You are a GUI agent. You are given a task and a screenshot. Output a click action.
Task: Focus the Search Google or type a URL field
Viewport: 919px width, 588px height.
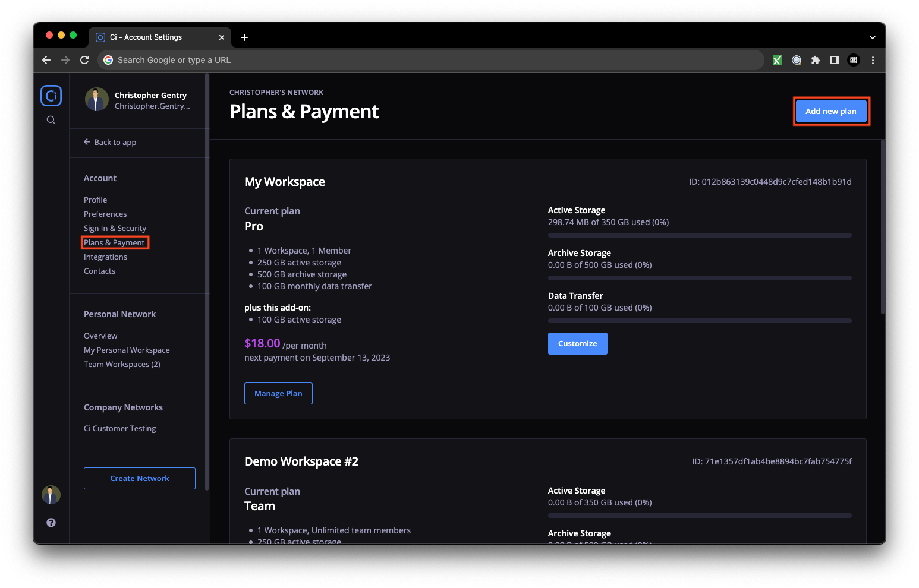point(431,60)
